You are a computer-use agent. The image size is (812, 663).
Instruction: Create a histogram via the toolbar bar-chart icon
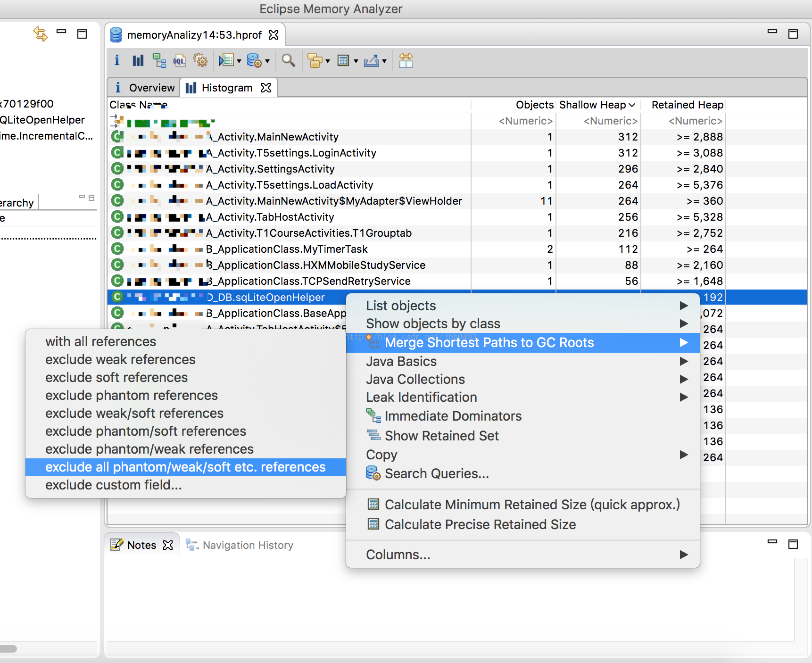click(138, 60)
